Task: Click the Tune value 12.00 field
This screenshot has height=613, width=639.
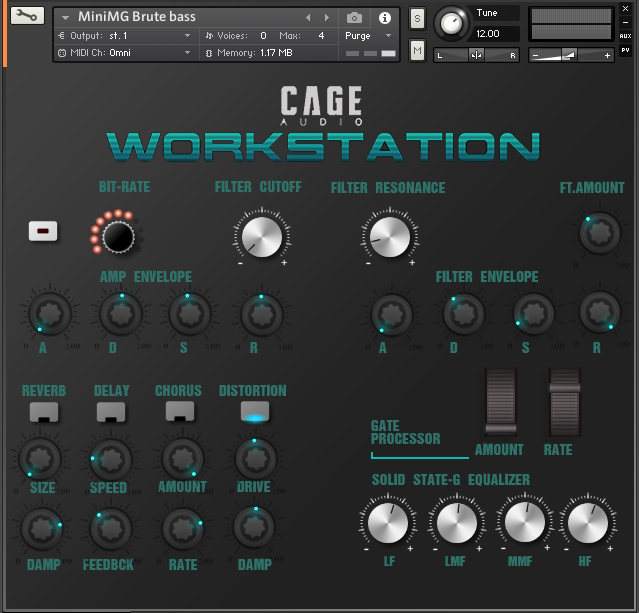Action: pos(496,33)
